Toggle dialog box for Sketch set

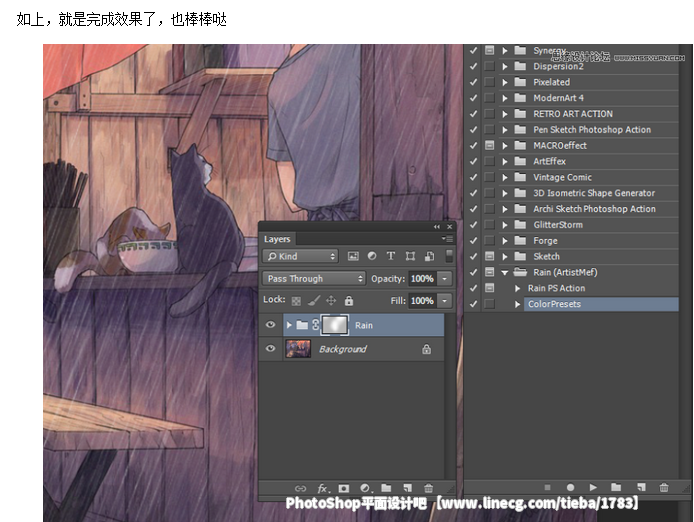(x=489, y=256)
